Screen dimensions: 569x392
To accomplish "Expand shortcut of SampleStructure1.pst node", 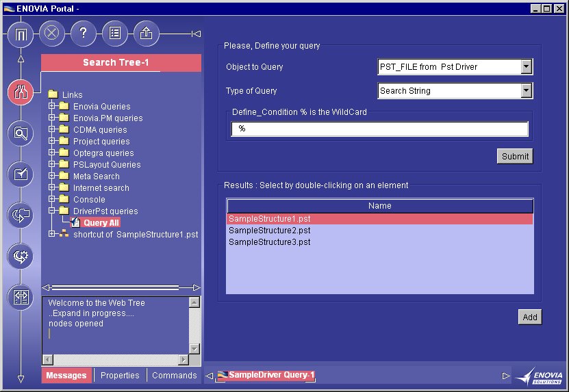I will click(x=51, y=234).
